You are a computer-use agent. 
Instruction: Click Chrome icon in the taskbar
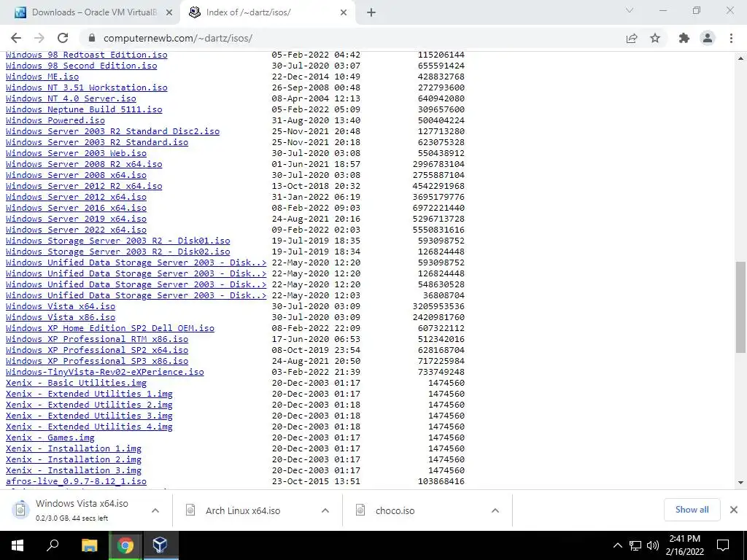tap(125, 545)
